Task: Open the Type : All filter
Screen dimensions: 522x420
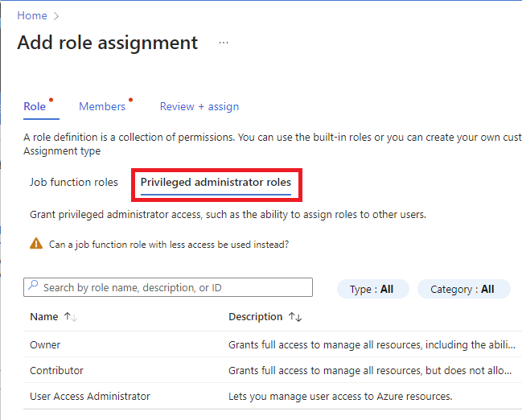Action: [x=372, y=289]
